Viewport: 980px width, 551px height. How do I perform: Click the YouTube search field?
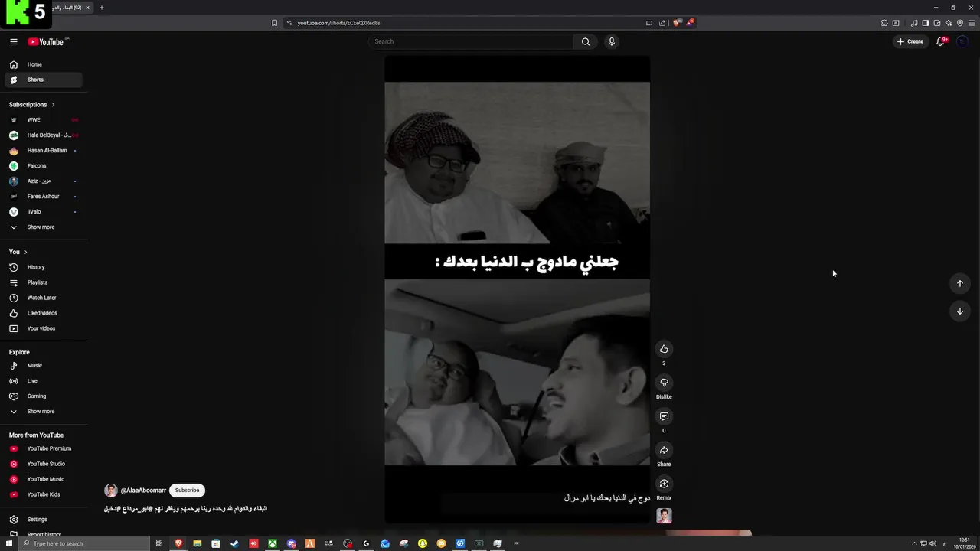471,41
